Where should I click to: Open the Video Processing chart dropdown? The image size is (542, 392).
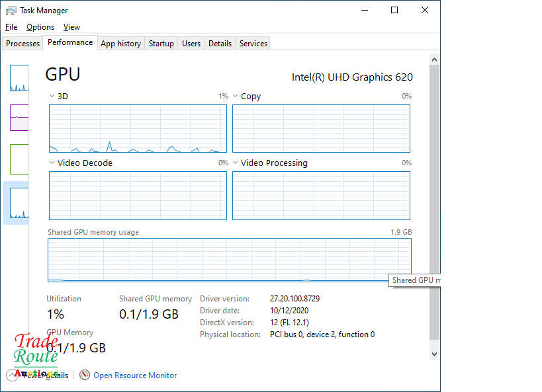coord(236,163)
